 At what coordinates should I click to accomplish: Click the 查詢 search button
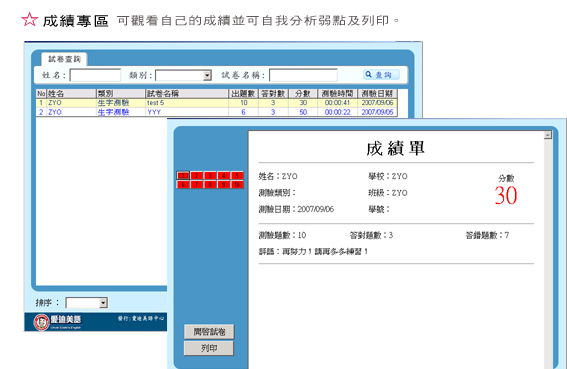click(x=381, y=75)
